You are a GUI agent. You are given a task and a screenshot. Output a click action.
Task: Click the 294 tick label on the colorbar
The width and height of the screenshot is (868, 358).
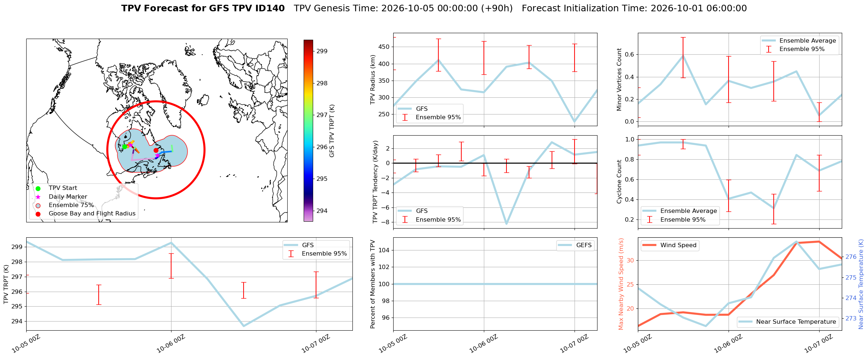pos(322,211)
